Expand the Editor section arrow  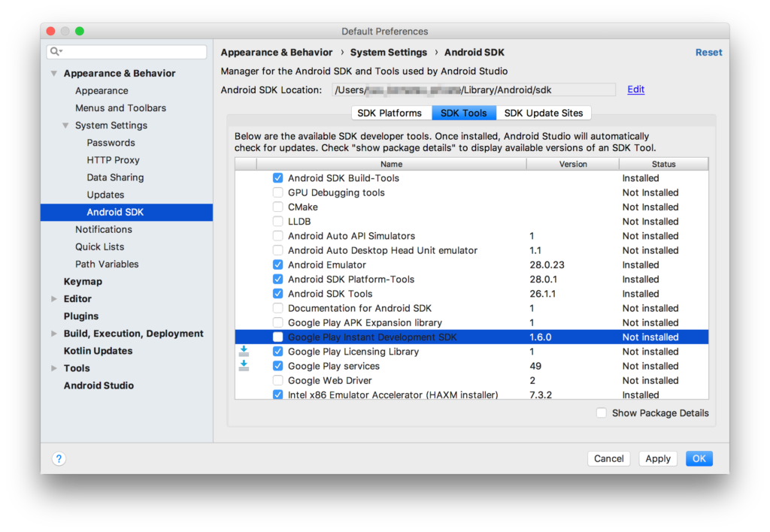point(54,299)
